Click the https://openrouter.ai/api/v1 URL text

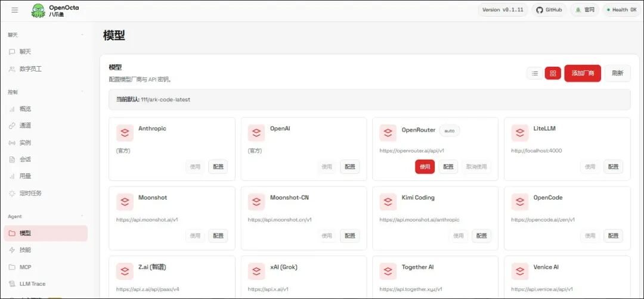[x=412, y=151]
